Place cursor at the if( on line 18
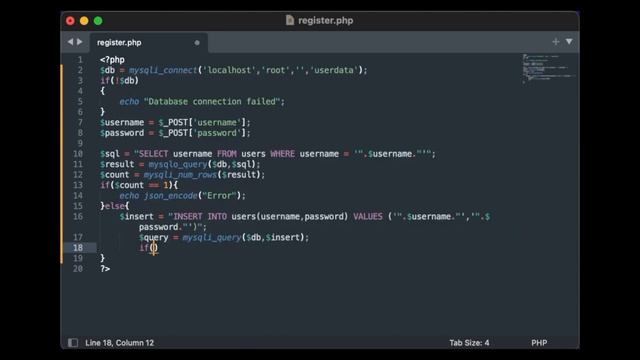The height and width of the screenshot is (360, 640). [x=148, y=248]
